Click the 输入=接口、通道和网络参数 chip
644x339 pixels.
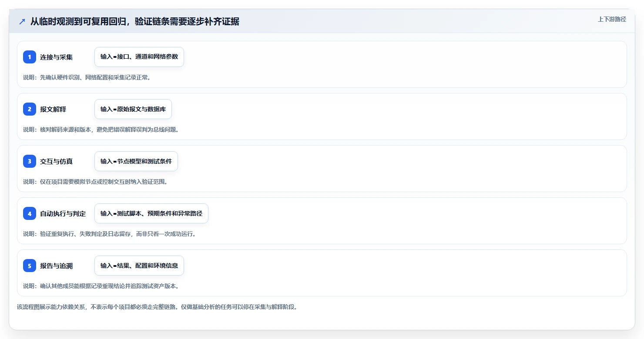point(139,57)
